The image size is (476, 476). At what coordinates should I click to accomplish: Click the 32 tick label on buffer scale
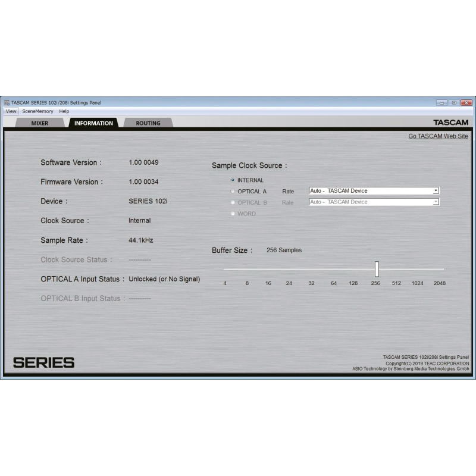click(311, 283)
